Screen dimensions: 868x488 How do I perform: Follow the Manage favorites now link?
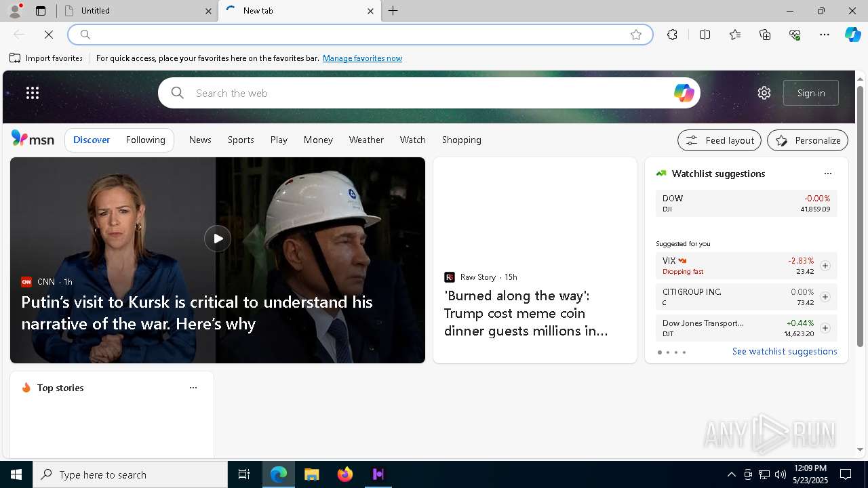(362, 58)
